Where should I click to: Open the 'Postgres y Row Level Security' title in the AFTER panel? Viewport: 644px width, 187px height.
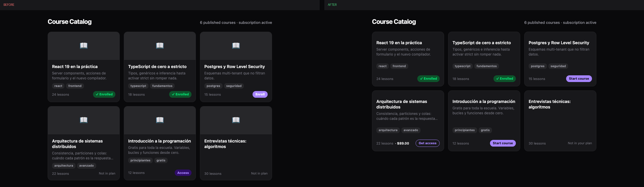pos(559,43)
